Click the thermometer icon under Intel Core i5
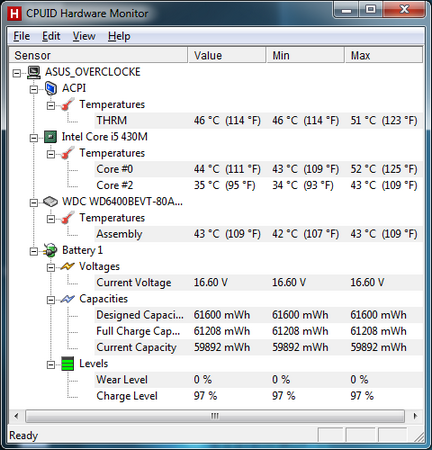 click(67, 153)
